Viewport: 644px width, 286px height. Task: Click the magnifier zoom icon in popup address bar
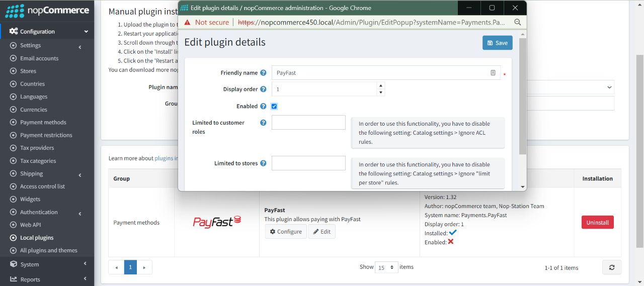518,22
